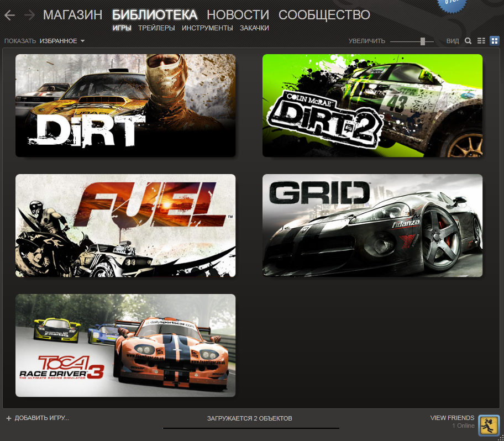504x441 pixels.
Task: Click the 1 Online friends status
Action: click(463, 426)
